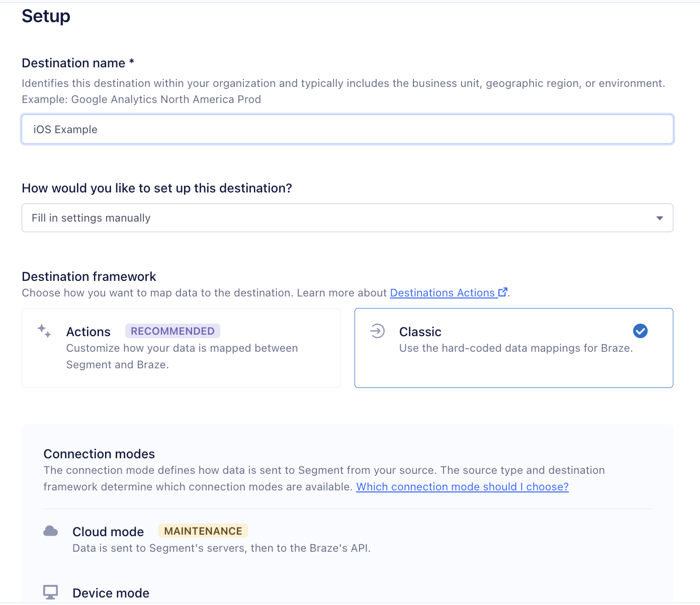Click the cloud icon for Cloud mode

pyautogui.click(x=50, y=531)
